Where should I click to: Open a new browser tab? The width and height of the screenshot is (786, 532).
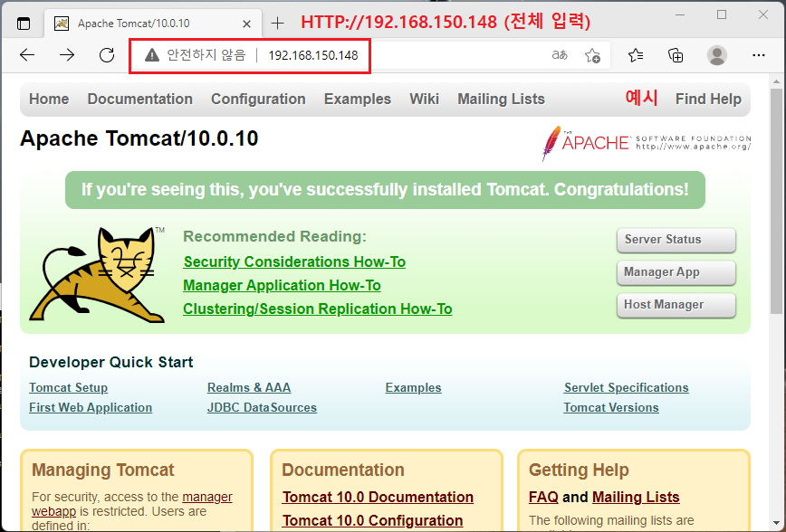(277, 23)
